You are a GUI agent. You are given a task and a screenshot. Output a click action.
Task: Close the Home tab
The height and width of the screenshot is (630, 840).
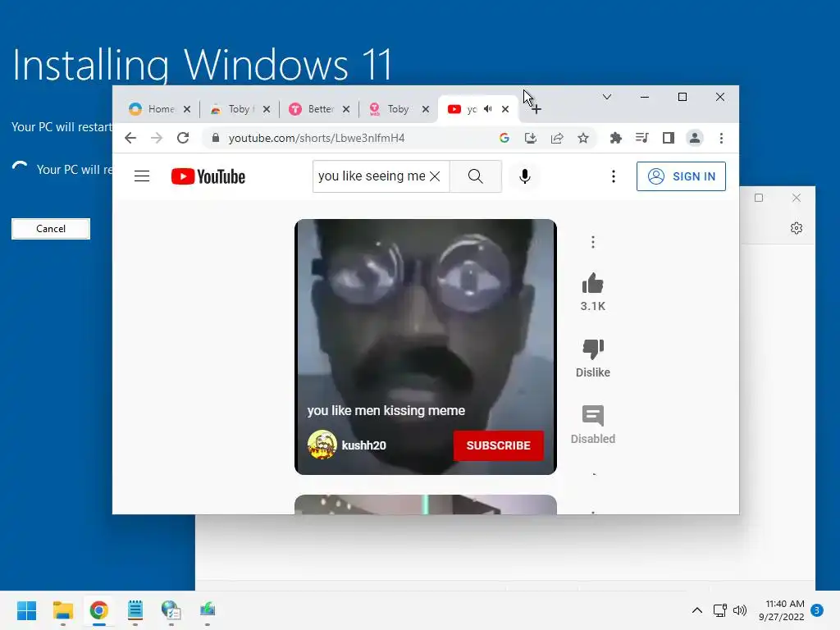tap(187, 109)
